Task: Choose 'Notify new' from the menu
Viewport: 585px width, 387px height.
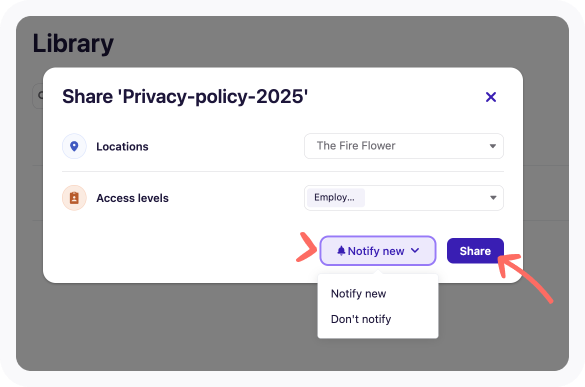Action: (x=358, y=294)
